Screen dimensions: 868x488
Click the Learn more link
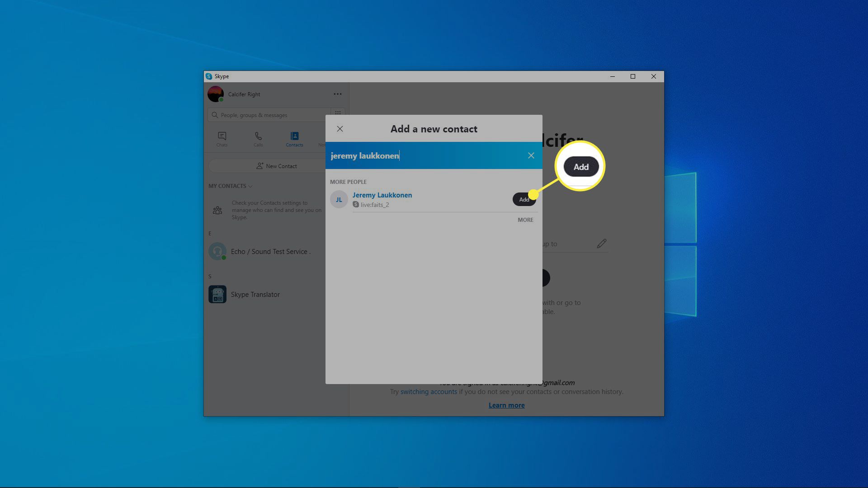[506, 405]
